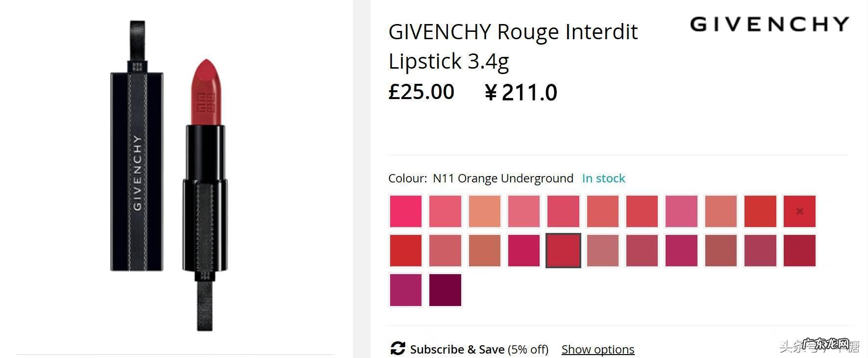Select the purple-magenta swatch beside the burgundy one
Viewport: 868px width, 358px height.
pos(406,290)
